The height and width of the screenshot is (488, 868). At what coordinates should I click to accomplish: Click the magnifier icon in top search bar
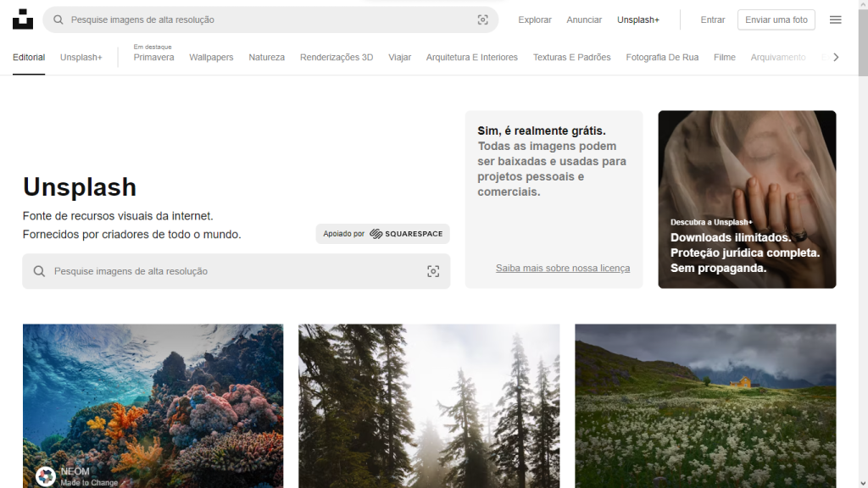coord(58,19)
